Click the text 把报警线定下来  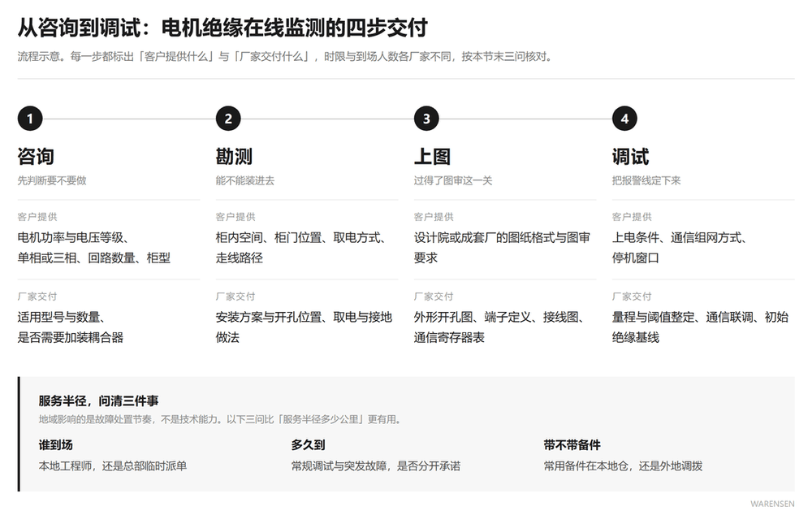646,180
